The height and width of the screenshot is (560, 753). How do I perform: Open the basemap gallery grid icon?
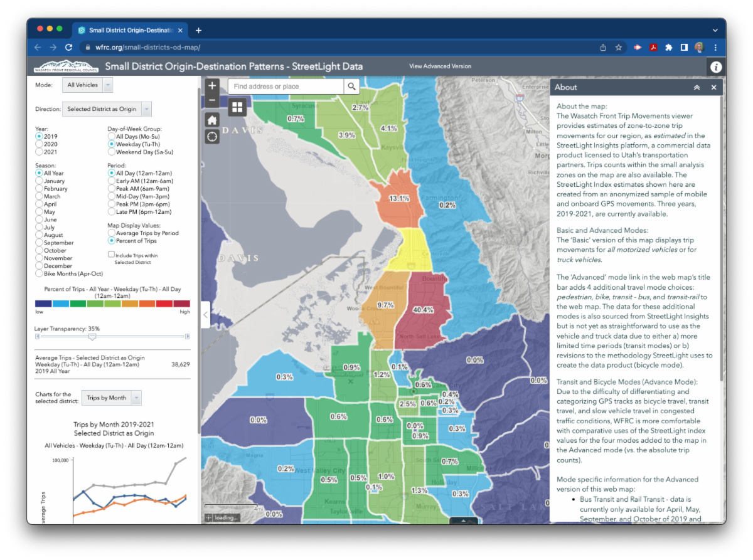click(237, 107)
